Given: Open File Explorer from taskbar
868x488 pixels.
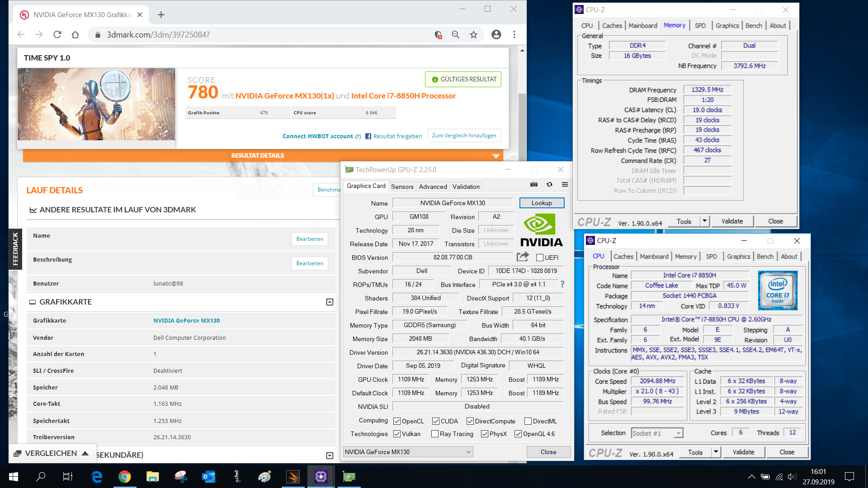Looking at the screenshot, I should (x=153, y=476).
